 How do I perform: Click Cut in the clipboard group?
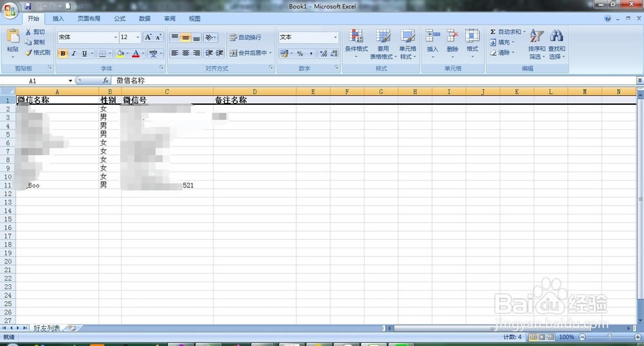point(35,32)
